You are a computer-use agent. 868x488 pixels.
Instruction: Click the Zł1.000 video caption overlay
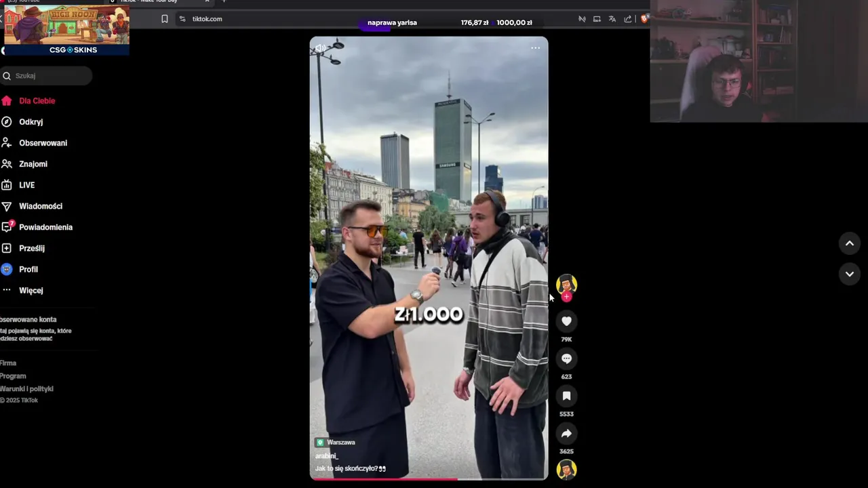click(x=429, y=314)
